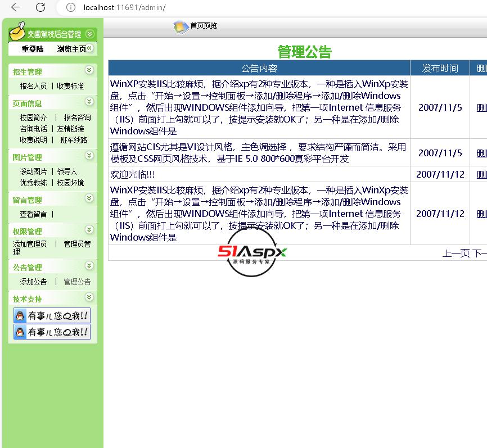Open 浏览主页 link

click(x=71, y=49)
